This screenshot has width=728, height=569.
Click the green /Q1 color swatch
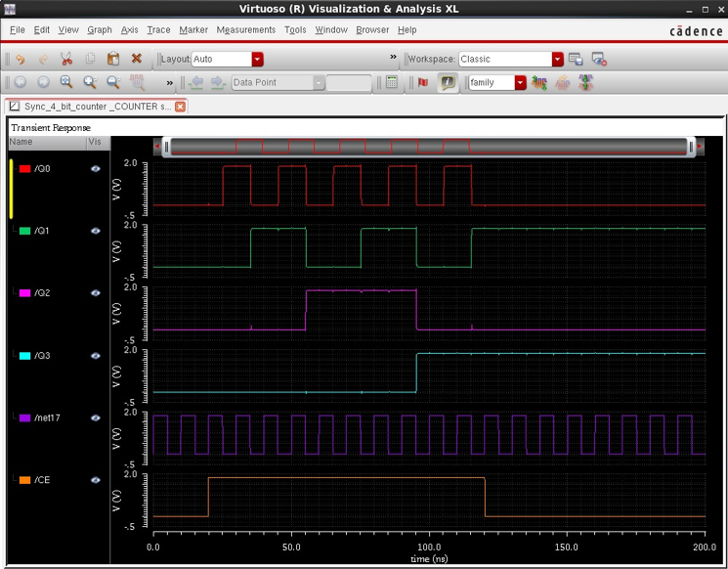pyautogui.click(x=24, y=231)
